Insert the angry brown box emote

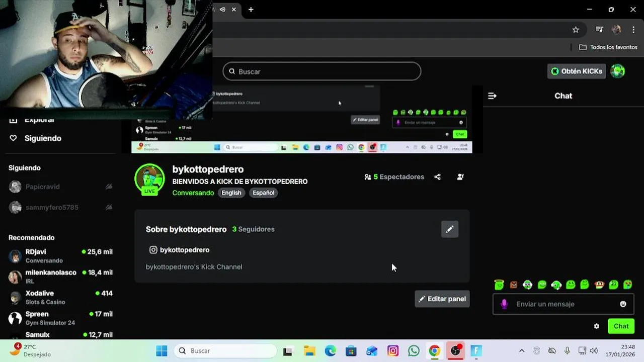pyautogui.click(x=513, y=285)
